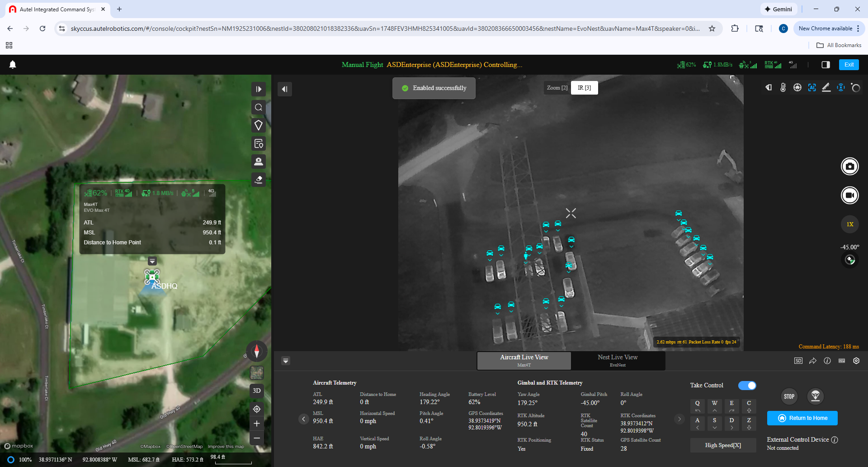Viewport: 868px width, 467px height.
Task: Click the eraser tool on the map
Action: (x=259, y=180)
